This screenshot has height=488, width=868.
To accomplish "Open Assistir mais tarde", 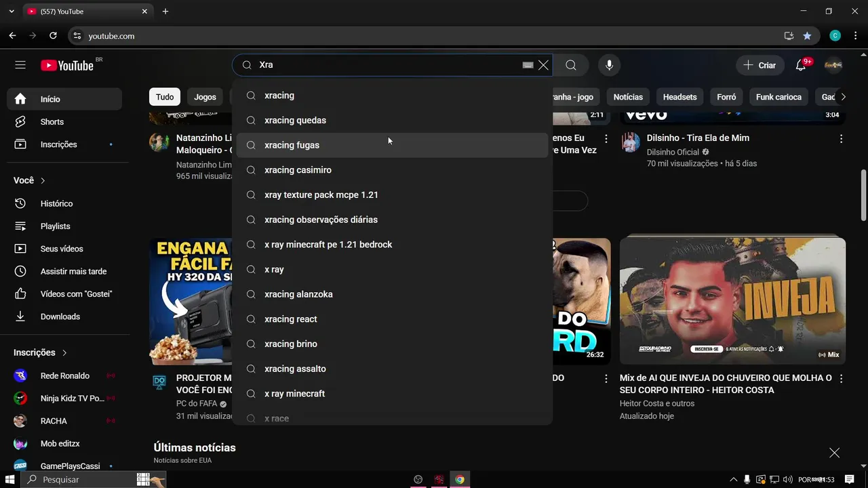I will pos(64,271).
